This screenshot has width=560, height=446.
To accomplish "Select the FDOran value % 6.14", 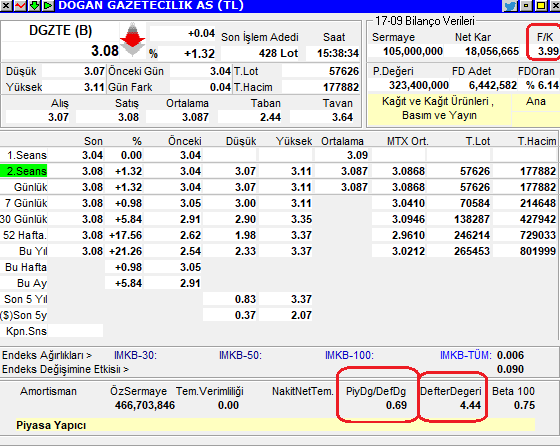I will [542, 85].
